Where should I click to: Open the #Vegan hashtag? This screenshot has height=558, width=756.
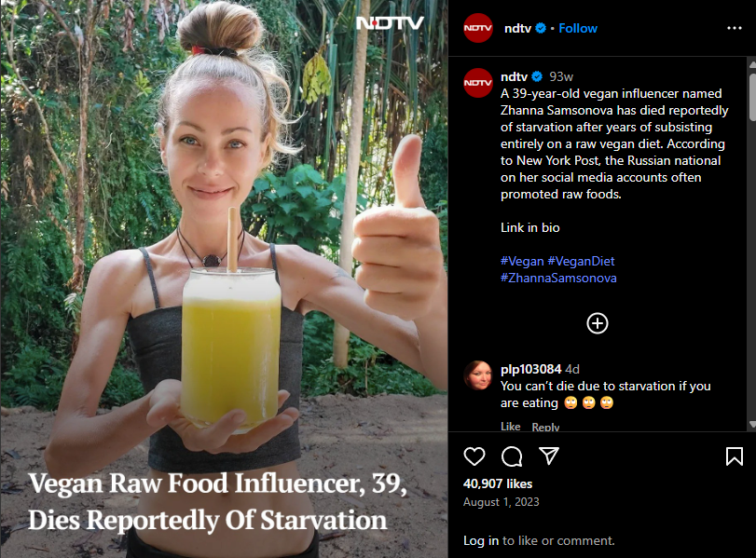(x=522, y=261)
